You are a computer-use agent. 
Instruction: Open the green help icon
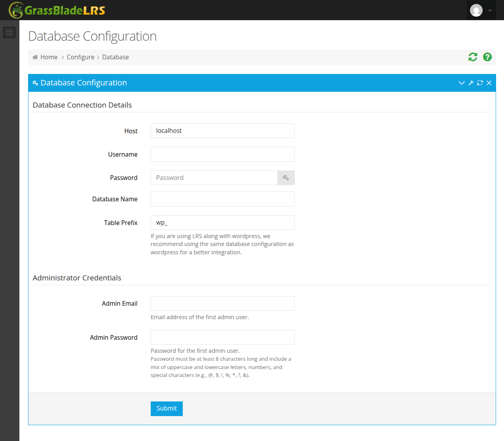(x=487, y=57)
